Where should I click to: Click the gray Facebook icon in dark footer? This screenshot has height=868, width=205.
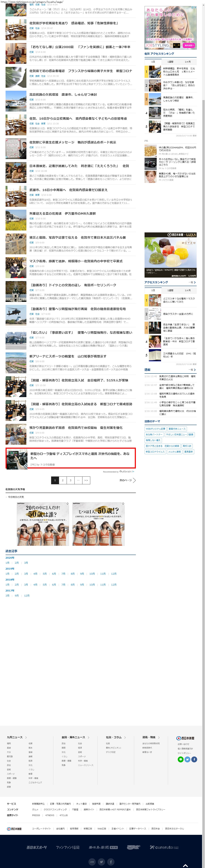111,862
